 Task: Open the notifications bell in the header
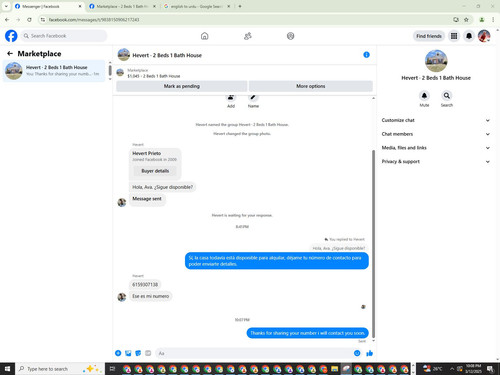[x=469, y=36]
